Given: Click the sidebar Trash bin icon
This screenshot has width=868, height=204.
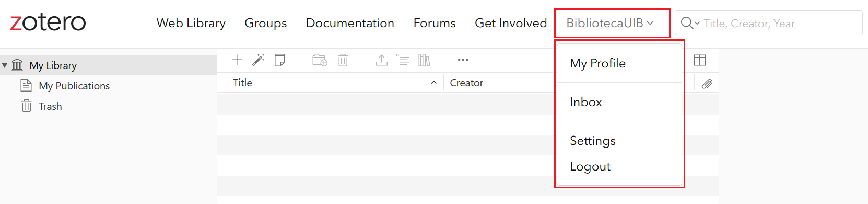Looking at the screenshot, I should point(26,106).
